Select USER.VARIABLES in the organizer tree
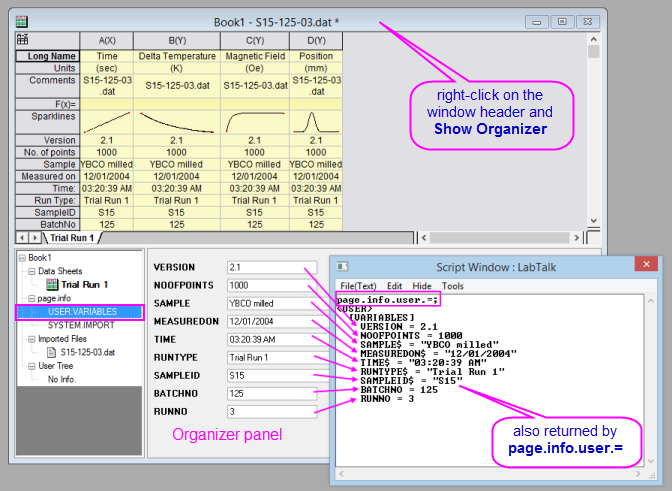Screen dimensions: 672x491 point(82,312)
